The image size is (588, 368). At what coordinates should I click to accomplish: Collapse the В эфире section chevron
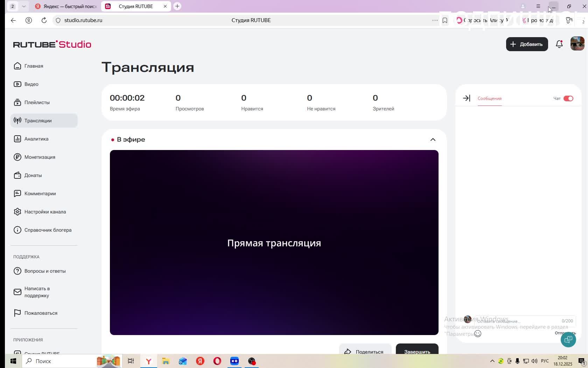click(433, 139)
